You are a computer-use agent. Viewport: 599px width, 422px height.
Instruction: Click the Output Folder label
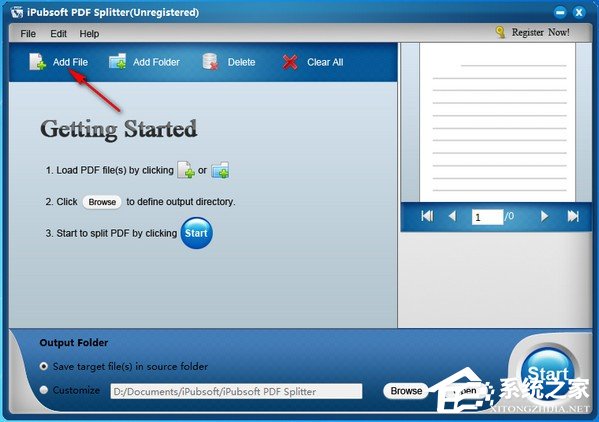[74, 343]
